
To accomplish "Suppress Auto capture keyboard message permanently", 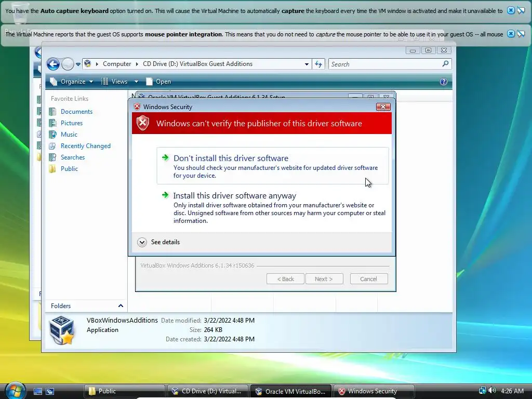I will (521, 10).
